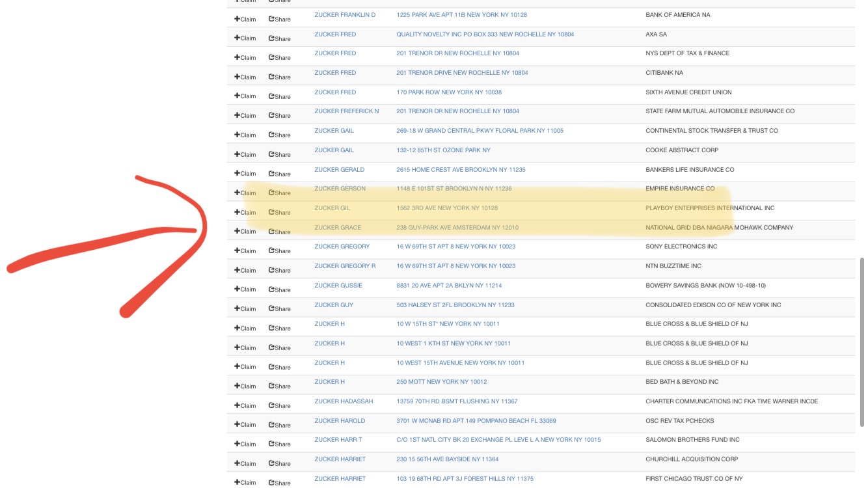This screenshot has height=488, width=868.
Task: Share the Cooke Abstract Corp ZUCKER GAIL row
Action: (x=280, y=154)
